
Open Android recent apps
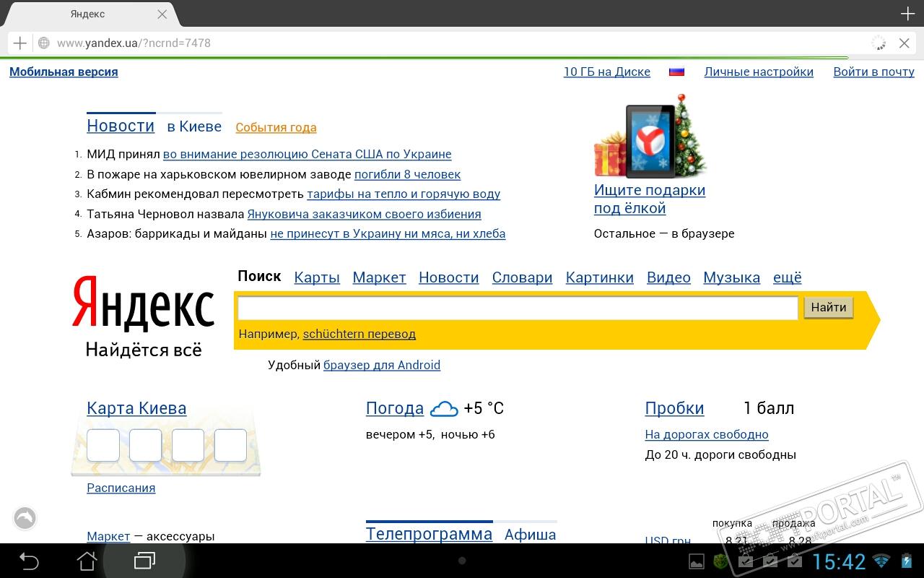coord(144,561)
